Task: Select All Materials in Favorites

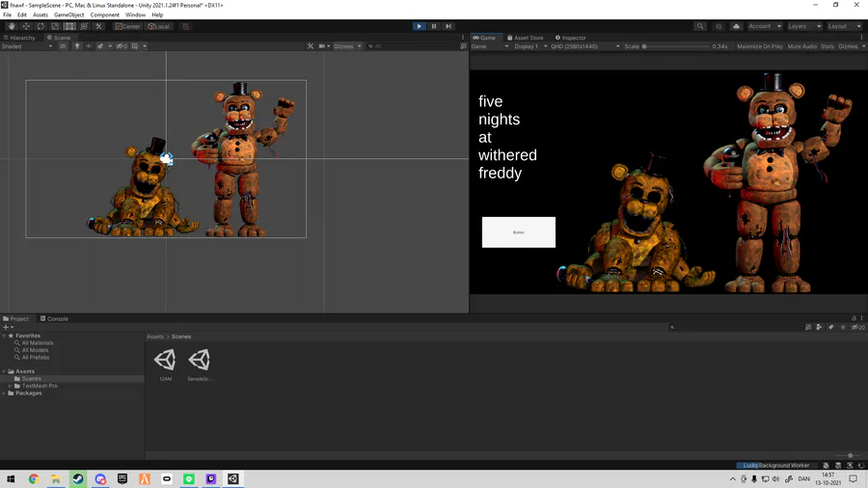Action: [x=38, y=343]
